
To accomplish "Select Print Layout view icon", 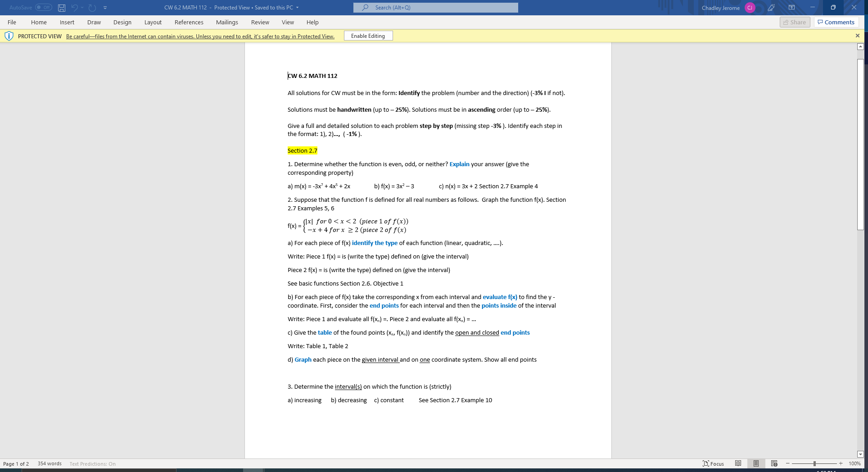I will tap(756, 463).
